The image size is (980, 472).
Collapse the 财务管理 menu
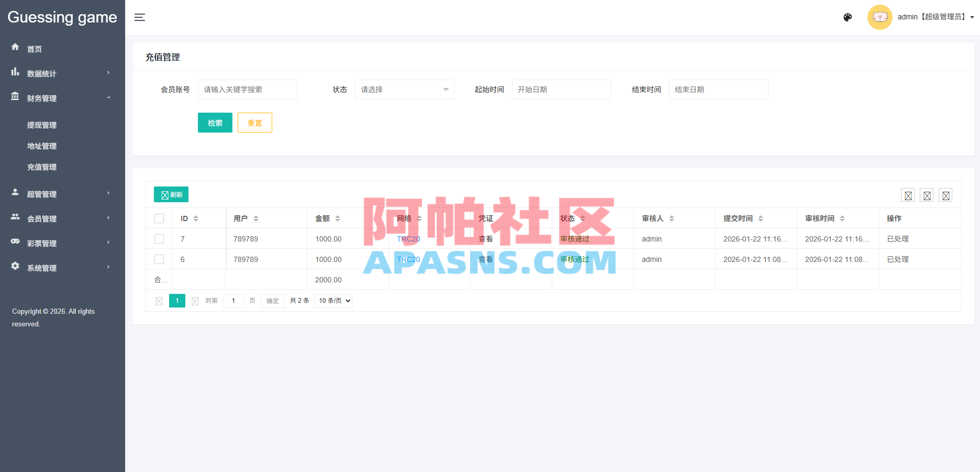(62, 98)
